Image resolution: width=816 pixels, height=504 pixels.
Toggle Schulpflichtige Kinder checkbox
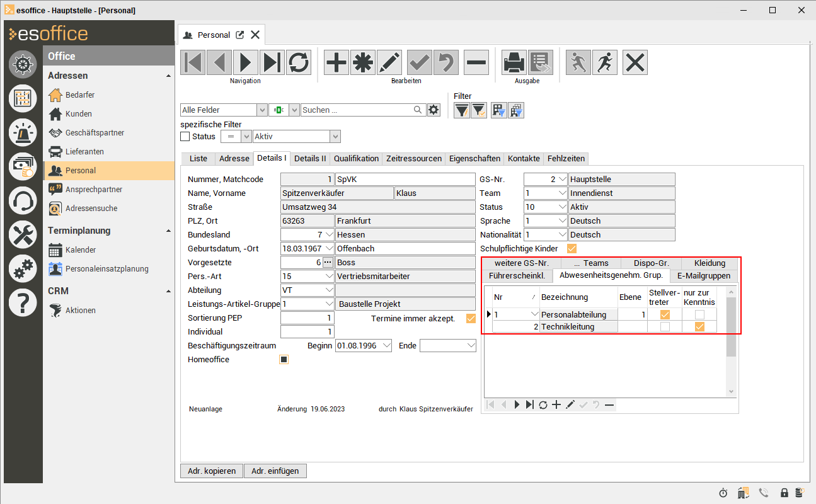pos(572,249)
